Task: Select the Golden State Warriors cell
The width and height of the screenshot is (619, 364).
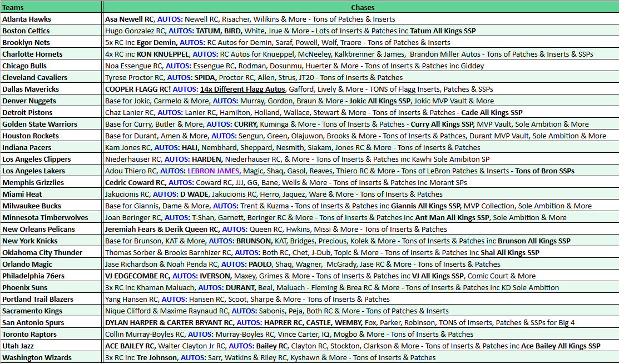Action: click(51, 124)
